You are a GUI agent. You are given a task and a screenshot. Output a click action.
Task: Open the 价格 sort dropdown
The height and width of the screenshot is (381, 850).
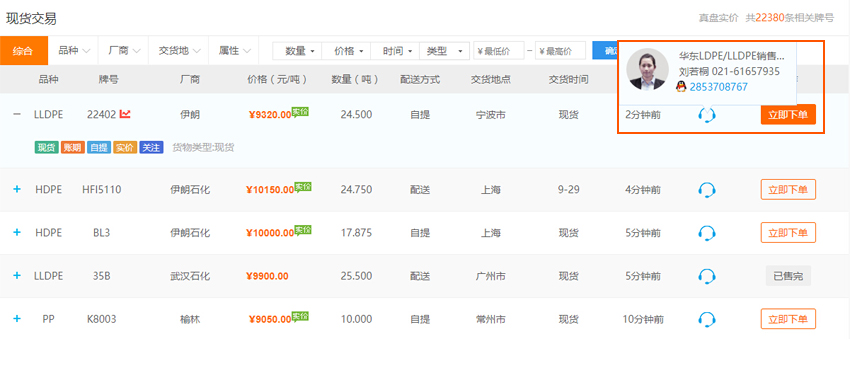[x=346, y=51]
